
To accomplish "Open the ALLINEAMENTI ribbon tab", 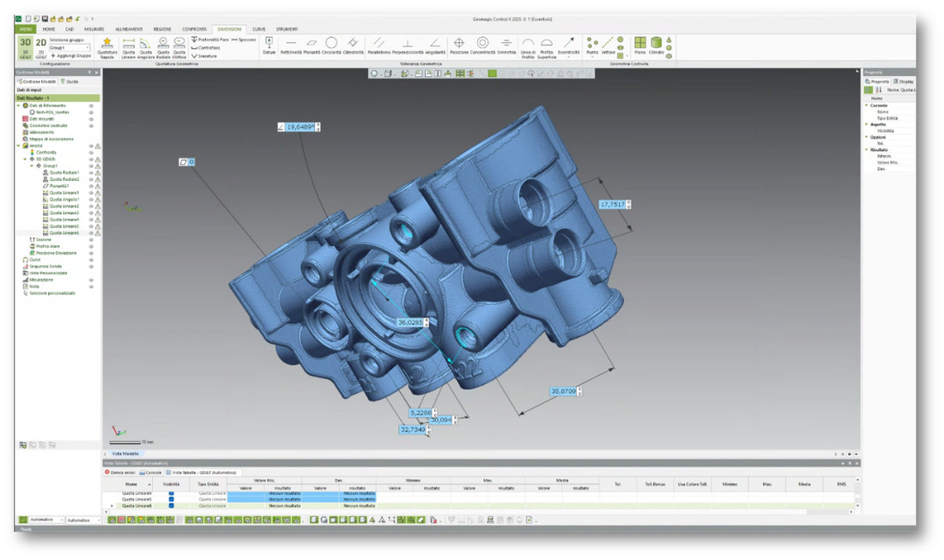I will 129,29.
